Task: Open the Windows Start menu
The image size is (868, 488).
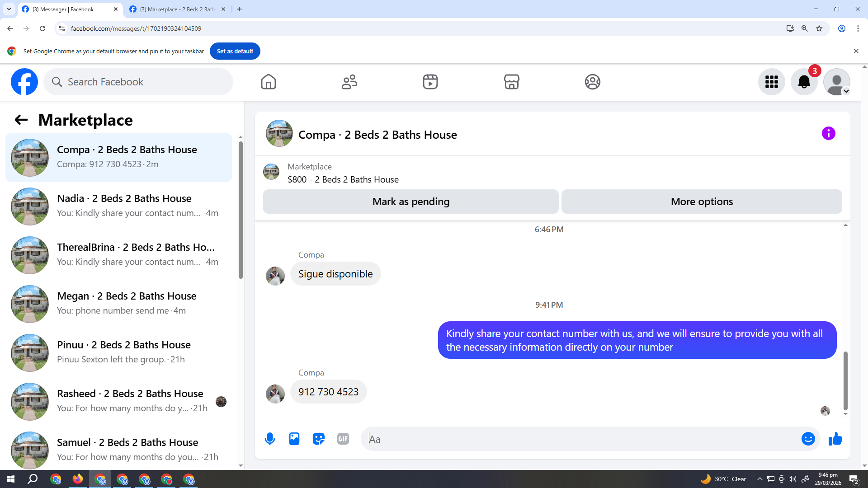Action: (x=11, y=479)
